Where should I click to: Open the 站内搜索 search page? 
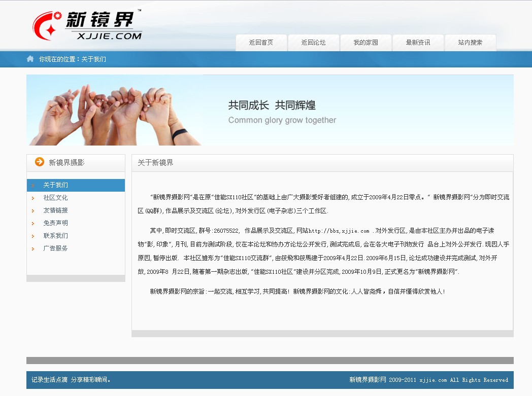point(471,43)
